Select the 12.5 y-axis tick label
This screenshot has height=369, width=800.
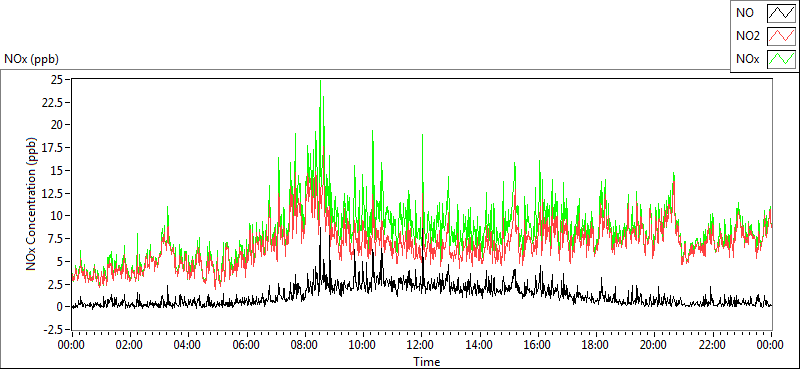(53, 193)
